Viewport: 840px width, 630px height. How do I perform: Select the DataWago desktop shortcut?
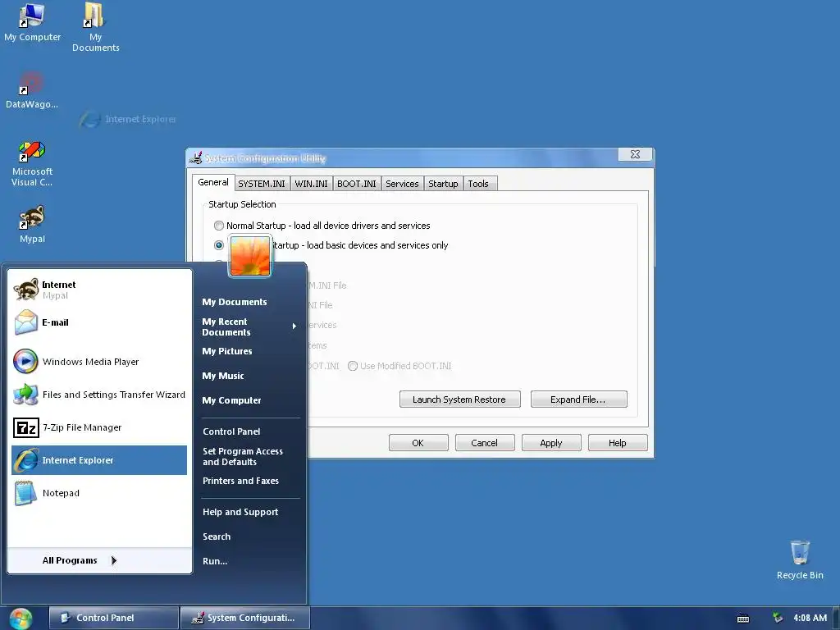pyautogui.click(x=32, y=90)
